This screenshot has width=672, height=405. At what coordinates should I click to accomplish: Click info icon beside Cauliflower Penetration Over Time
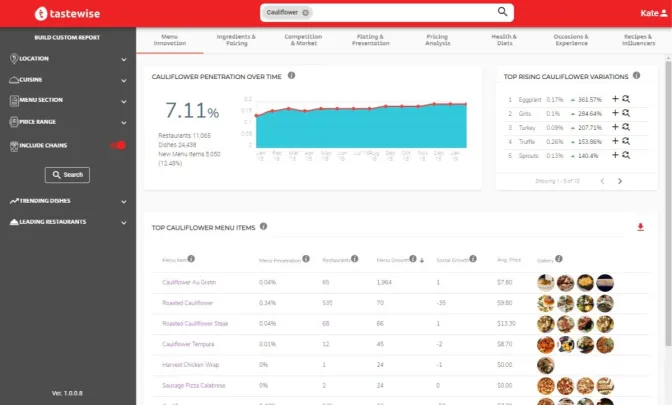pos(291,75)
